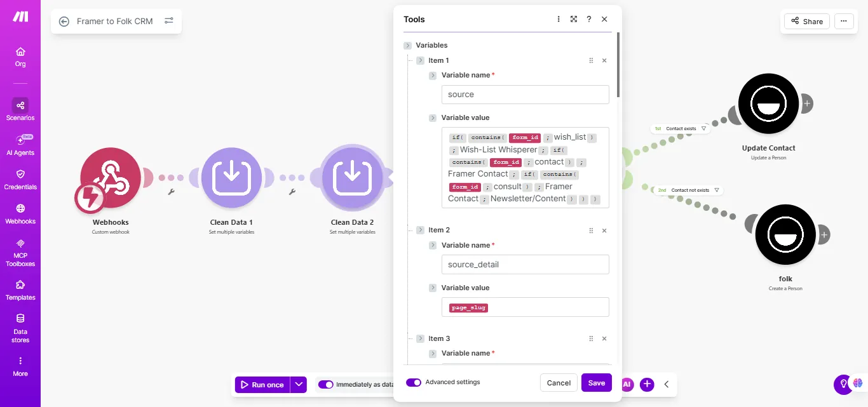Select the Update Contact folk module
The height and width of the screenshot is (407, 868).
click(768, 103)
